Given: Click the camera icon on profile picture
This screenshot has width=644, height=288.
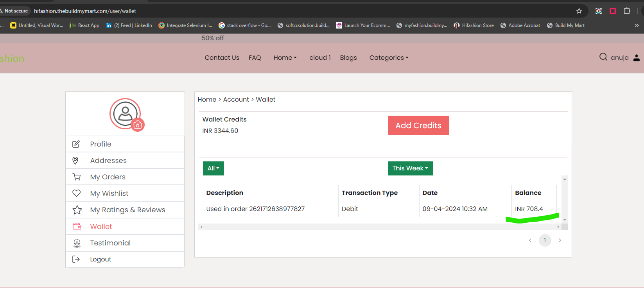Looking at the screenshot, I should 138,125.
